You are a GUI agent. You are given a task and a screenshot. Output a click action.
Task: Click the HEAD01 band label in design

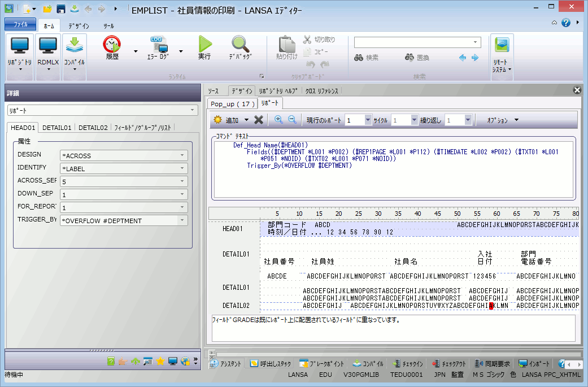233,229
